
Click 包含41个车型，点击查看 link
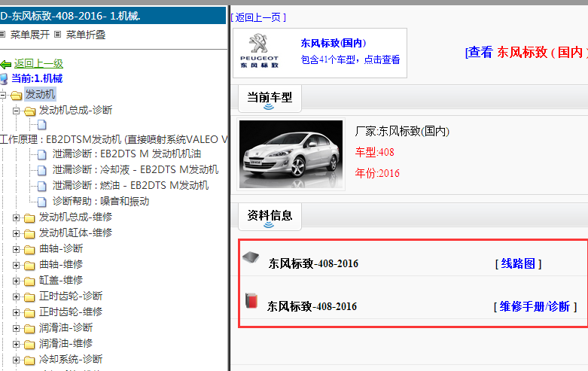tap(350, 59)
